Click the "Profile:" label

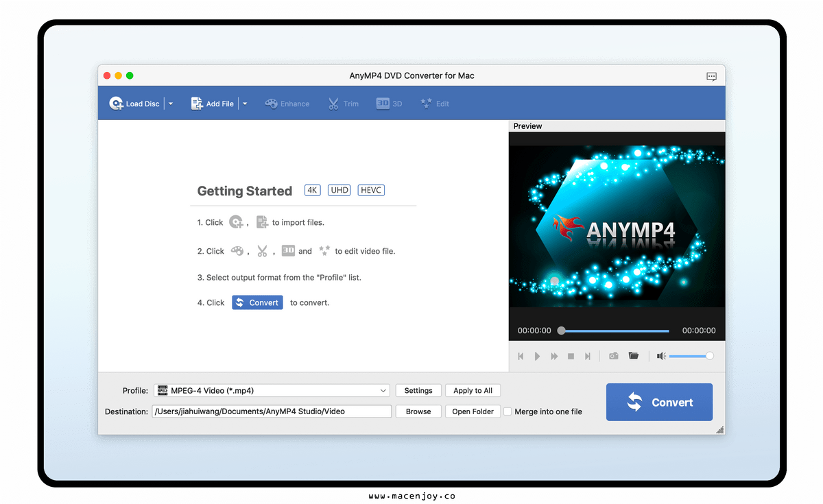point(135,391)
